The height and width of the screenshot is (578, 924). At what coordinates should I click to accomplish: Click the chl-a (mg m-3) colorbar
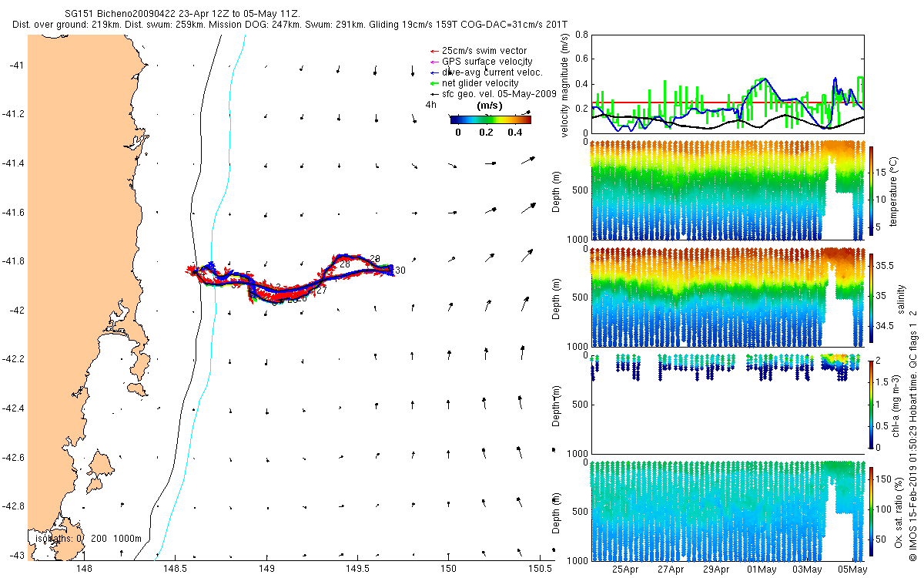tap(871, 405)
